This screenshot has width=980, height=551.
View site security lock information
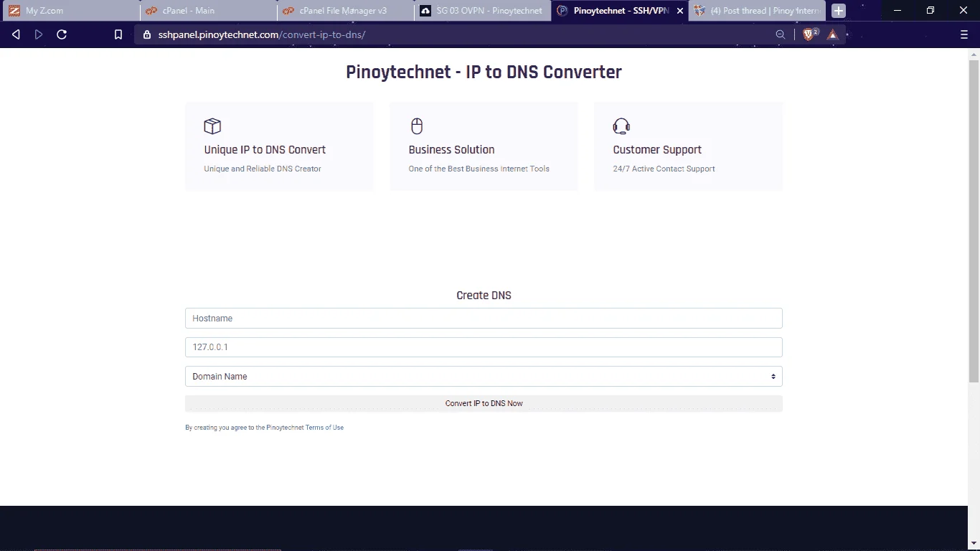[x=147, y=34]
